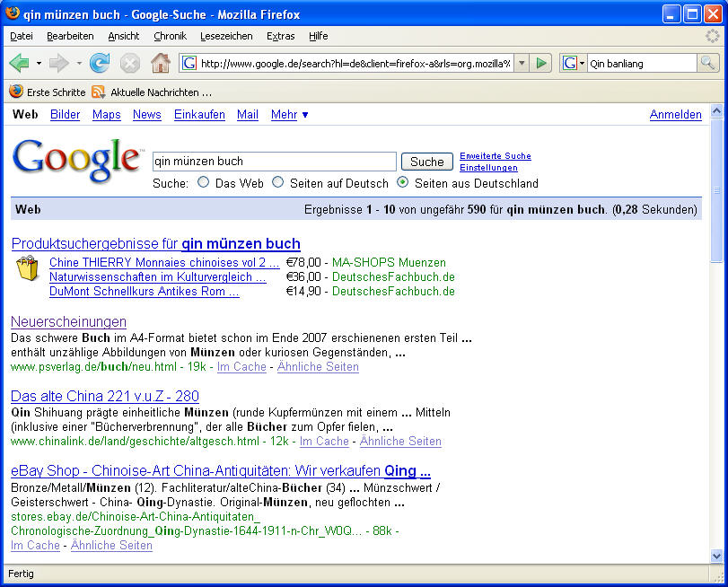The height and width of the screenshot is (587, 728).
Task: Click the magnifier icon in the search box
Action: [x=707, y=63]
